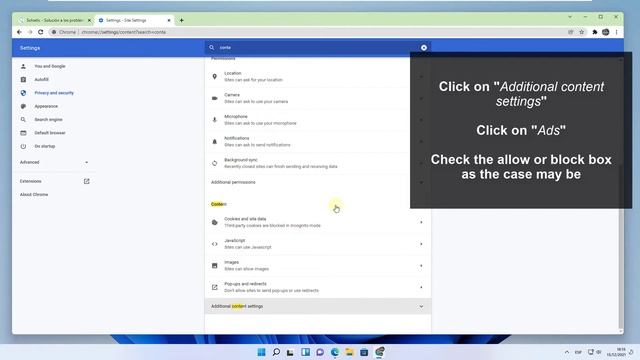Open the Extensions puzzle icon in toolbar
Viewport: 640px width, 360px height.
(595, 32)
